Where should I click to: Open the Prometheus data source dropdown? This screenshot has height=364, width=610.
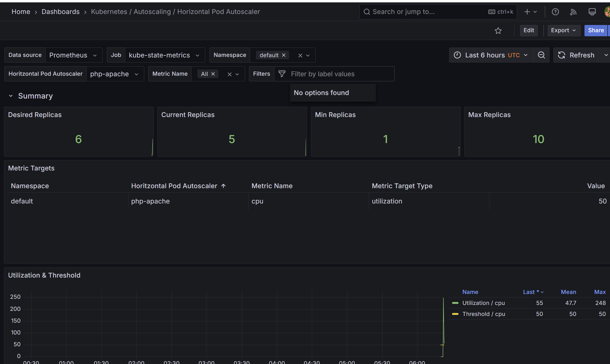coord(74,55)
